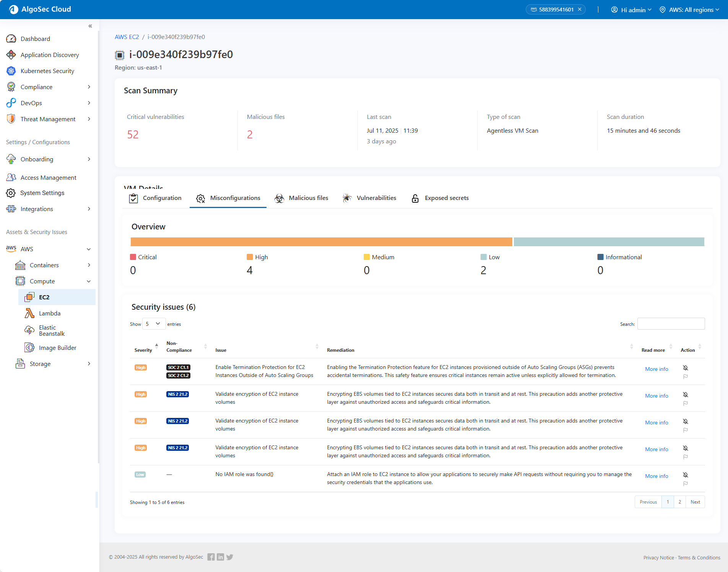Open the Show entries count dropdown
Screen dimensions: 728x572
pyautogui.click(x=154, y=324)
